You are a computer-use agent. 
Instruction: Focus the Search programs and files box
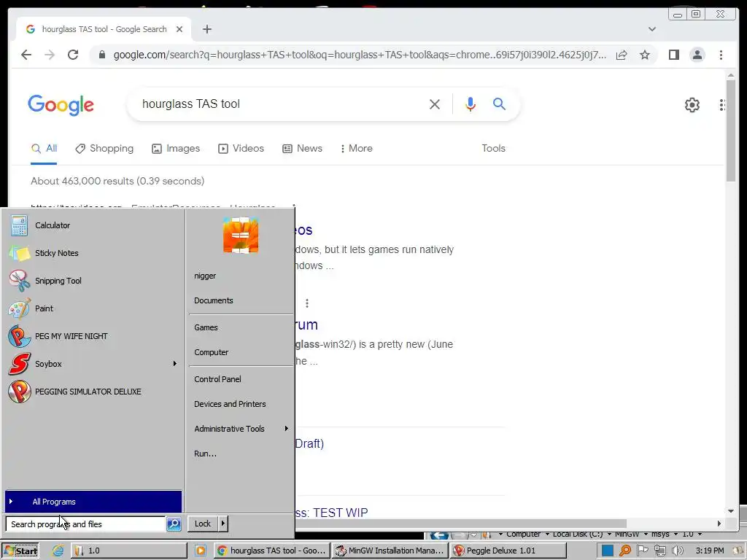[x=86, y=524]
